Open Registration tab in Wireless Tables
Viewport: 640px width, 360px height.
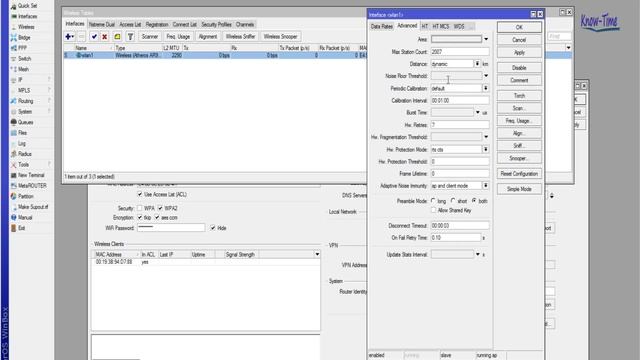pos(157,24)
